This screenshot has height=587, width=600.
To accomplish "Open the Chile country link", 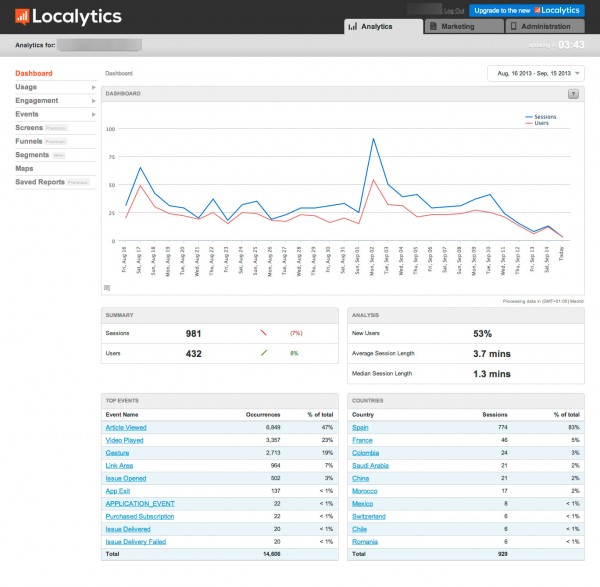I will click(359, 529).
